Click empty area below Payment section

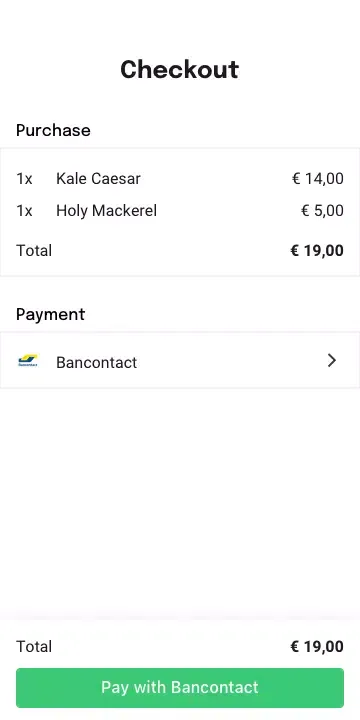pyautogui.click(x=180, y=501)
